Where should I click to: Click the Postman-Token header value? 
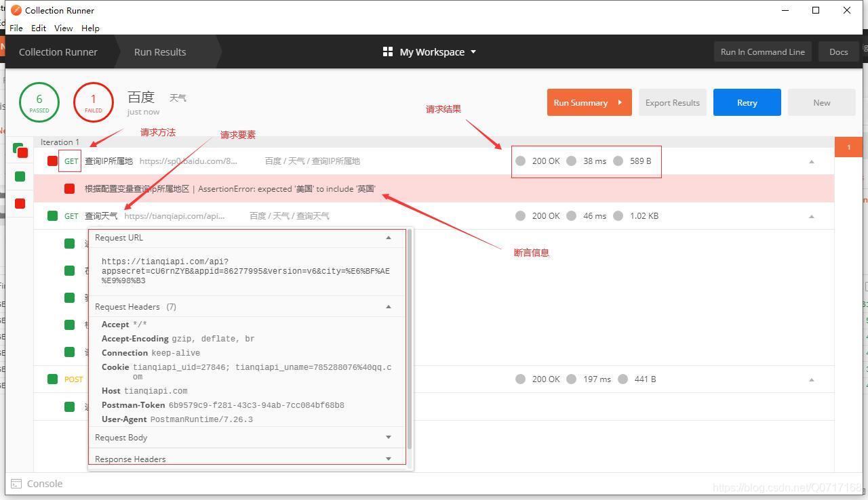[x=256, y=405]
